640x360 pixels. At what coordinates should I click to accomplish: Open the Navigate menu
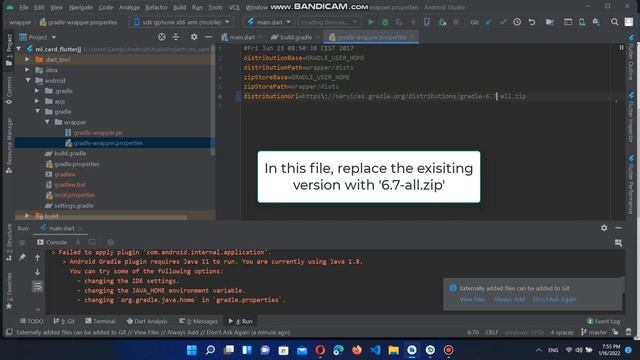pos(80,7)
